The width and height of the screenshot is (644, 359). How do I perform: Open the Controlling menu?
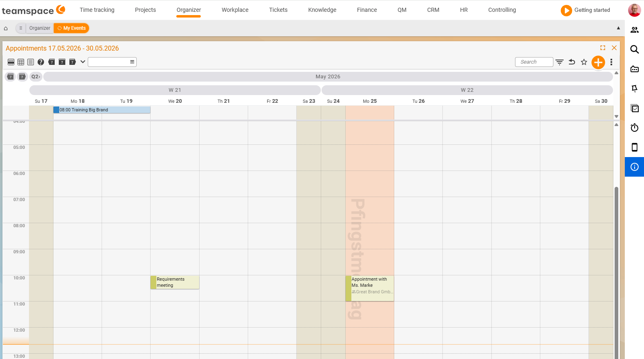[x=502, y=10]
